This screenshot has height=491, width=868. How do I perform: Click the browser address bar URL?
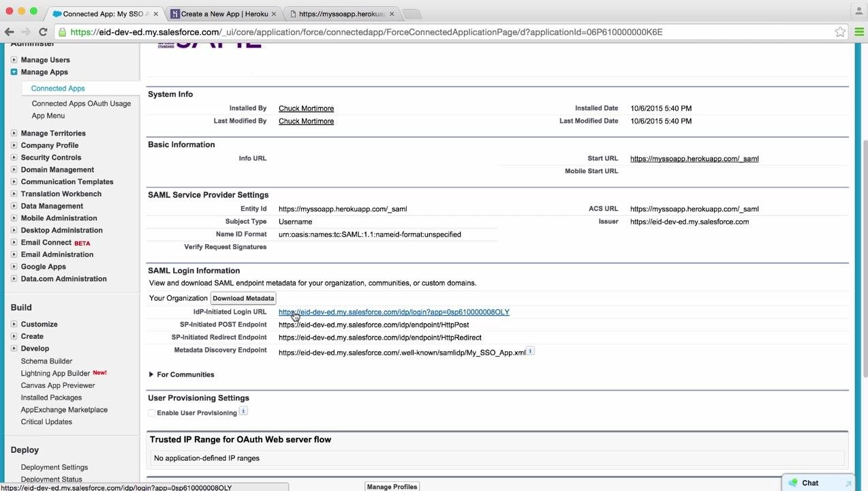pyautogui.click(x=366, y=32)
